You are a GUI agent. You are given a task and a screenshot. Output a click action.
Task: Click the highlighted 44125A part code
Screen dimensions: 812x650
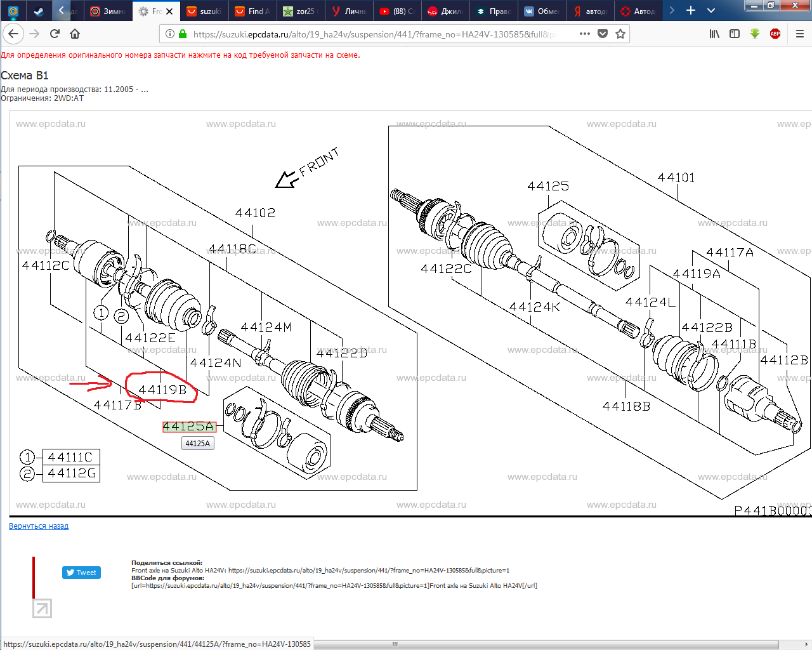[x=188, y=427]
